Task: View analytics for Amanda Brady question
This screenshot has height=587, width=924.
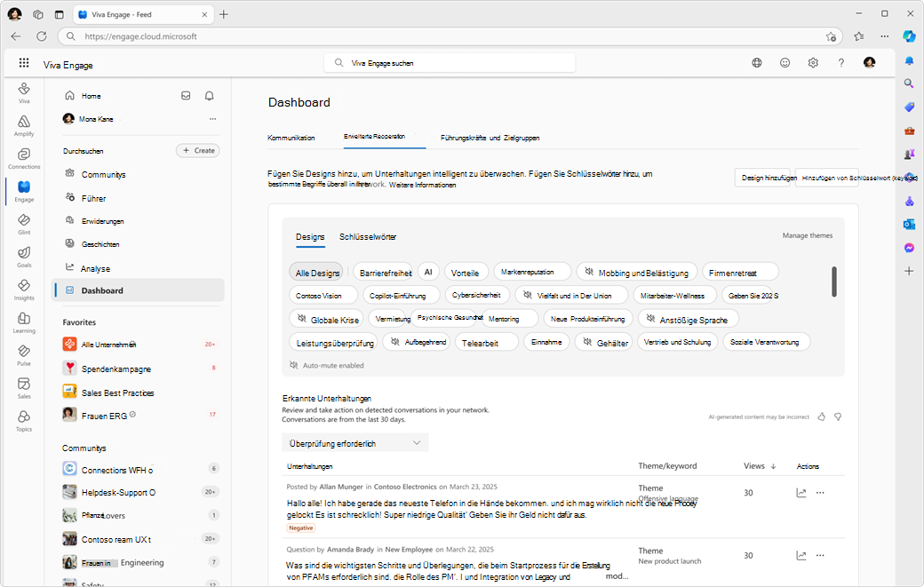Action: (801, 555)
